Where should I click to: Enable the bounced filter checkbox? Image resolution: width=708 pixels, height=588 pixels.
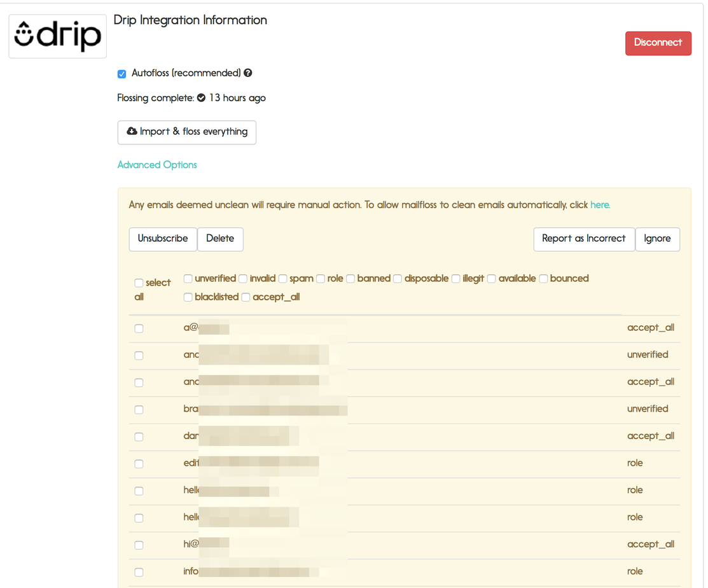click(543, 279)
